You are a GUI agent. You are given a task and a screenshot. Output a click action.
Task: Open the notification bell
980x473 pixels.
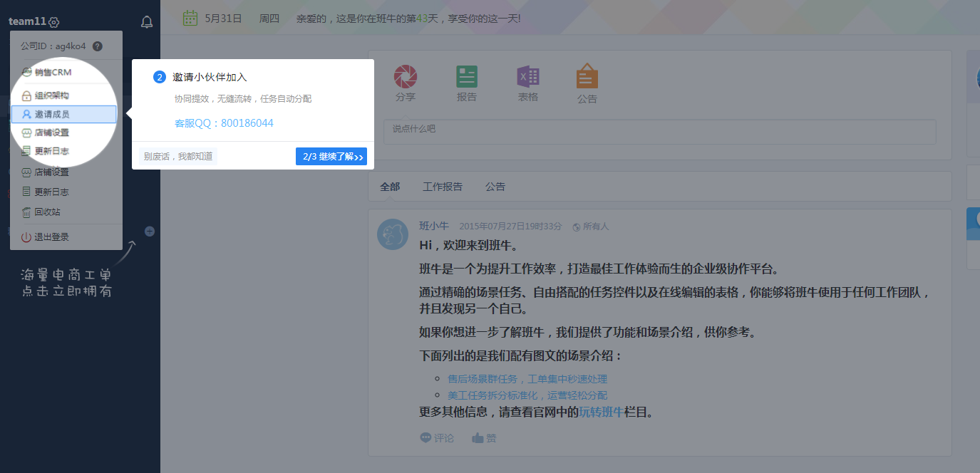click(x=147, y=22)
